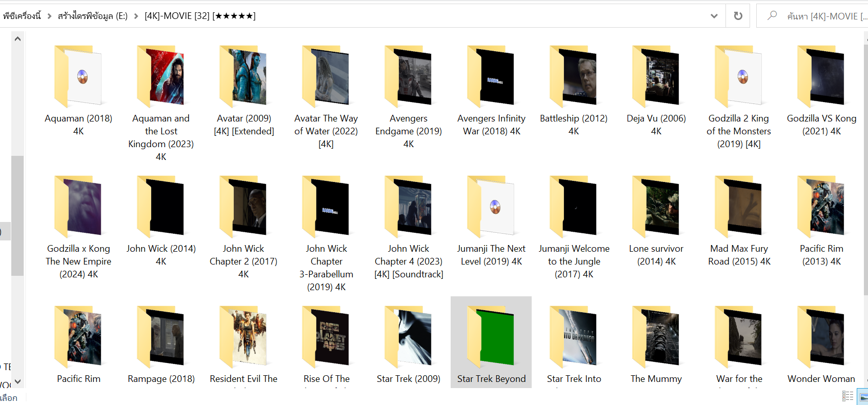
Task: Click the highlighted Star Trek Beyond folder
Action: coord(491,342)
